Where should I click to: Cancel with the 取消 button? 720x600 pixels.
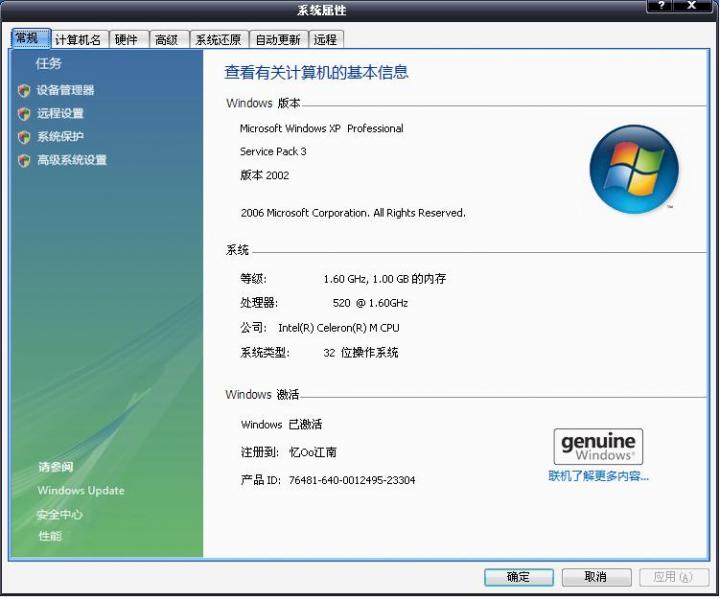click(596, 577)
